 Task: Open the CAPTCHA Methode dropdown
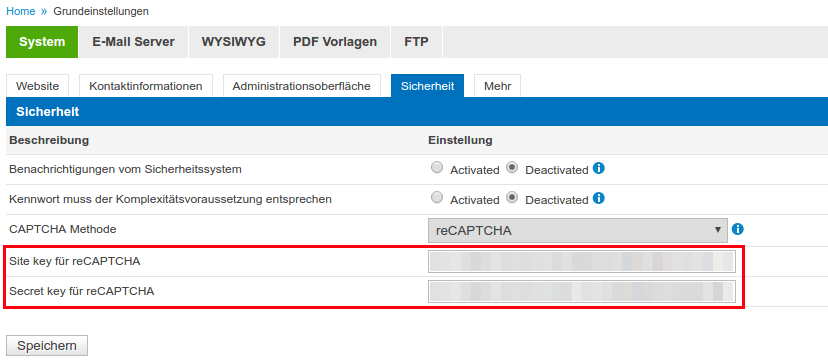point(577,231)
